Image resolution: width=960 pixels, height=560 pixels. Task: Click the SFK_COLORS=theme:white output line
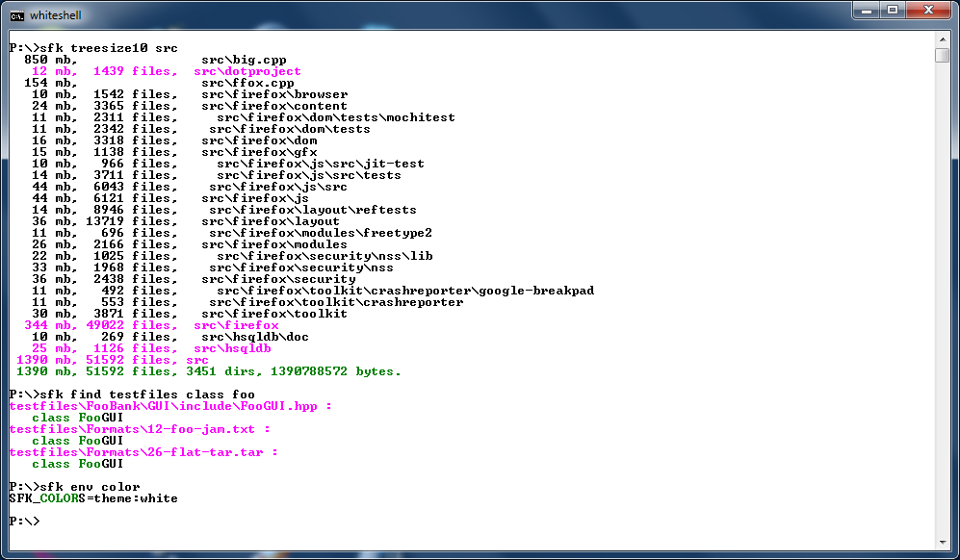click(92, 498)
